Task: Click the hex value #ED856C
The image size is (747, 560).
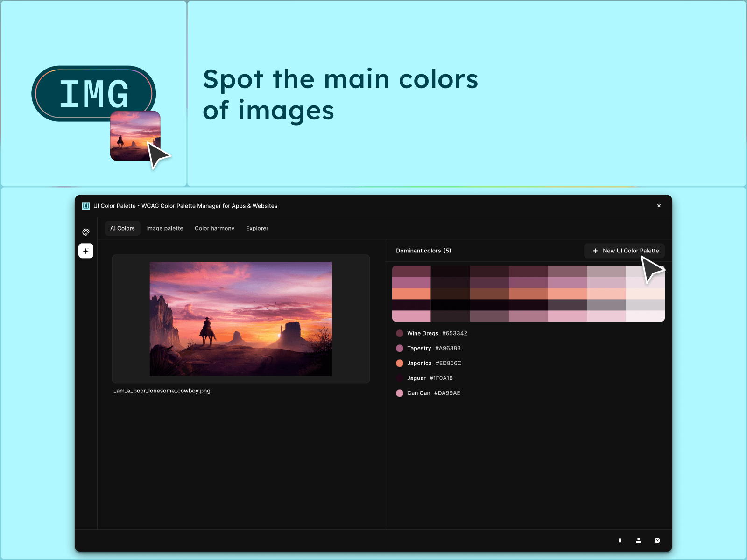Action: pos(449,363)
